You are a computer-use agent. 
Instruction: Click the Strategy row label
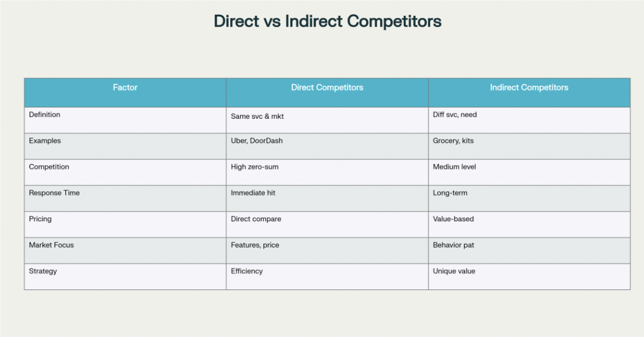(x=43, y=271)
